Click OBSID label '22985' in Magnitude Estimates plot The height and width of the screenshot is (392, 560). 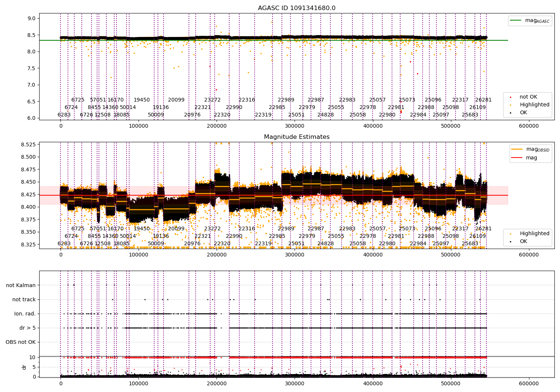click(277, 236)
